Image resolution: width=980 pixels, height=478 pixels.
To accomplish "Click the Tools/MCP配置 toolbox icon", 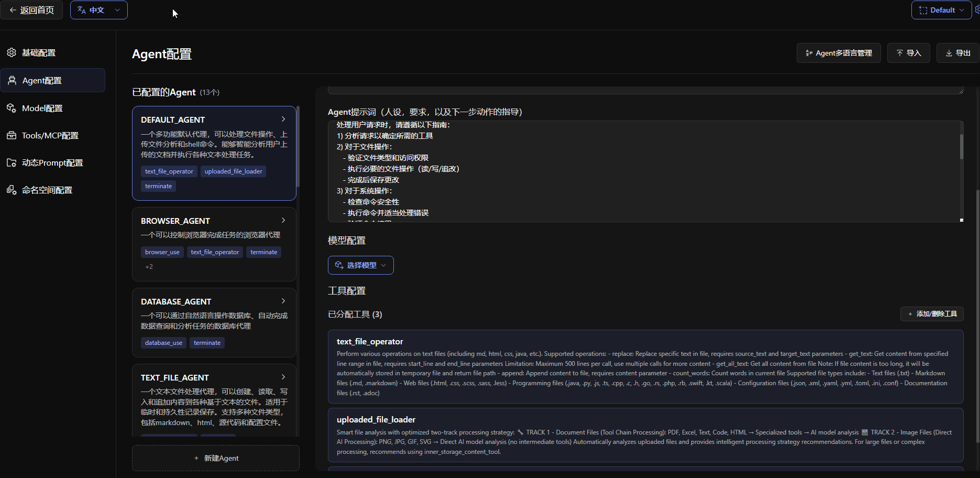I will coord(12,135).
